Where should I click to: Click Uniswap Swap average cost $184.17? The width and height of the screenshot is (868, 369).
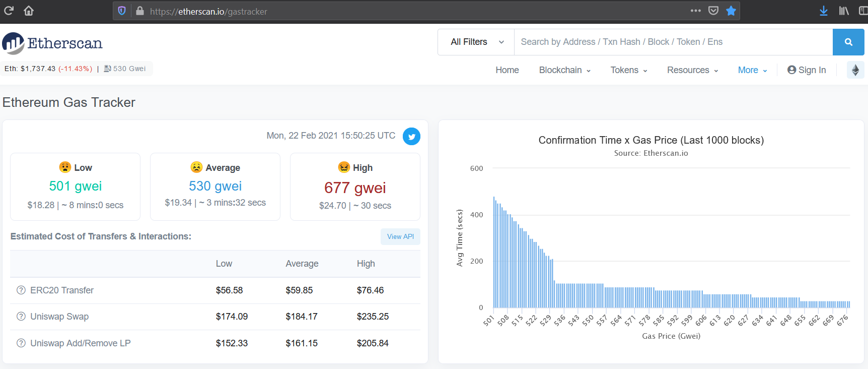tap(302, 317)
